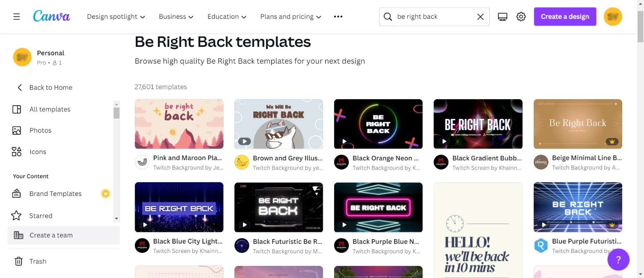Open the Trash from the sidebar
The height and width of the screenshot is (278, 644).
pos(37,261)
